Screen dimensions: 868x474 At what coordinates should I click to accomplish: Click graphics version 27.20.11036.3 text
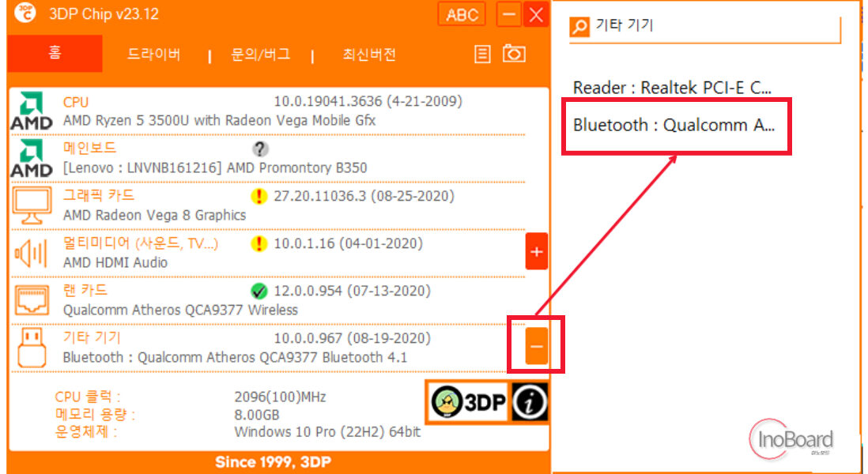tap(364, 197)
